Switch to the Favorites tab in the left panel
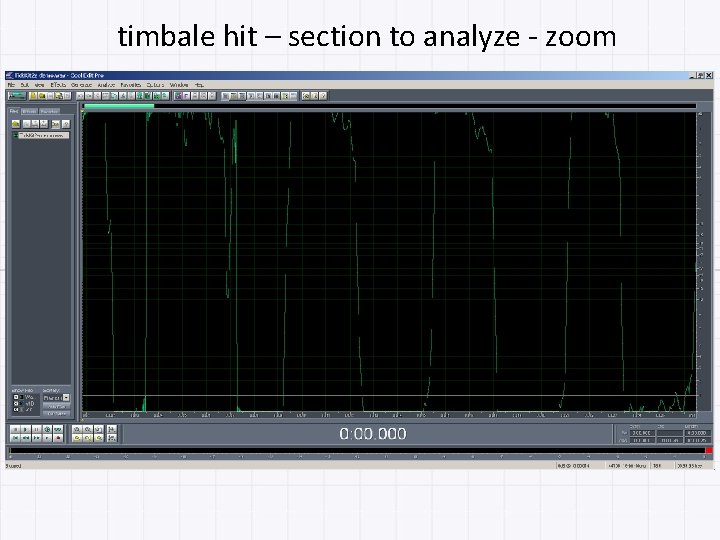Viewport: 720px width, 540px height. tap(50, 112)
